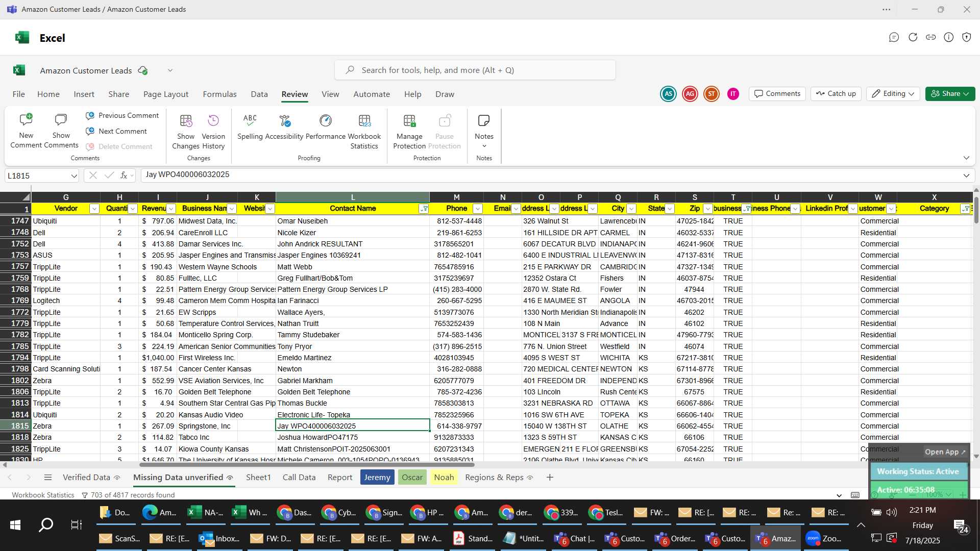The height and width of the screenshot is (551, 980).
Task: Click the green Share button
Action: [950, 94]
